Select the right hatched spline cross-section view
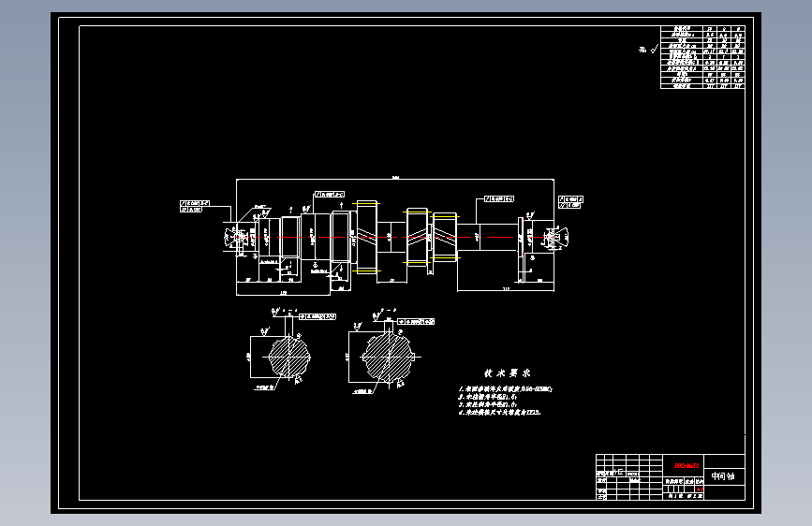Viewport: 812px width, 526px height. [x=388, y=357]
